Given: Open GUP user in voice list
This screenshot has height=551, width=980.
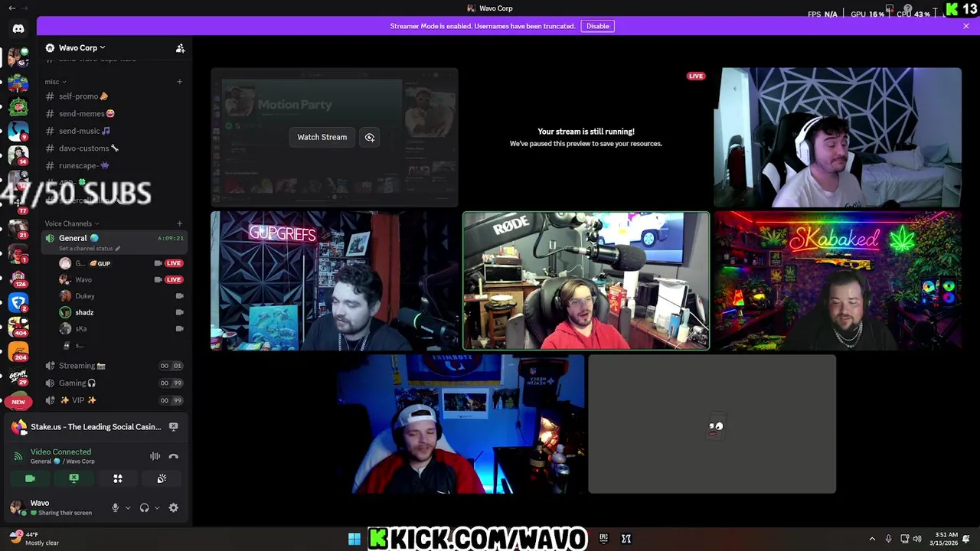Looking at the screenshot, I should click(121, 263).
